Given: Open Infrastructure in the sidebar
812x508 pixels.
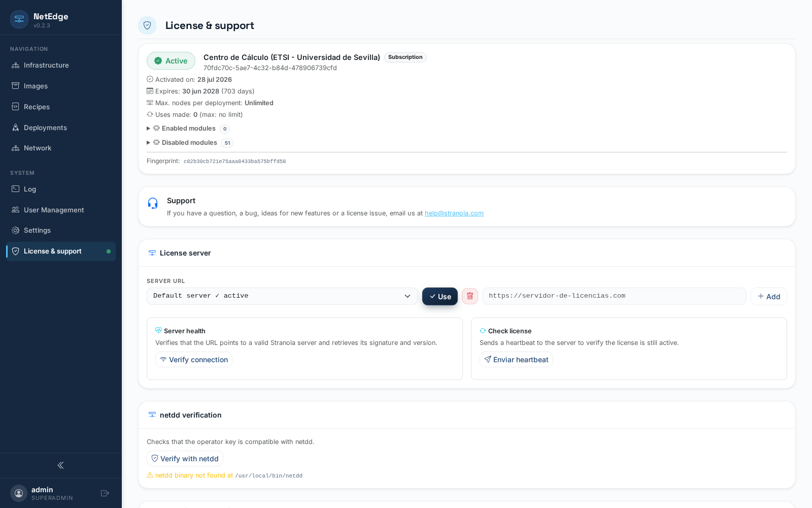Looking at the screenshot, I should coord(61,65).
